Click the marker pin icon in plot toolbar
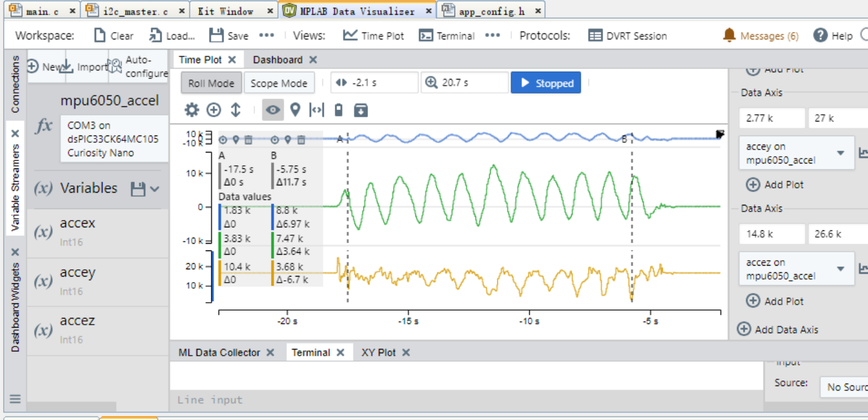Screen dimensions: 868x420 (295, 109)
